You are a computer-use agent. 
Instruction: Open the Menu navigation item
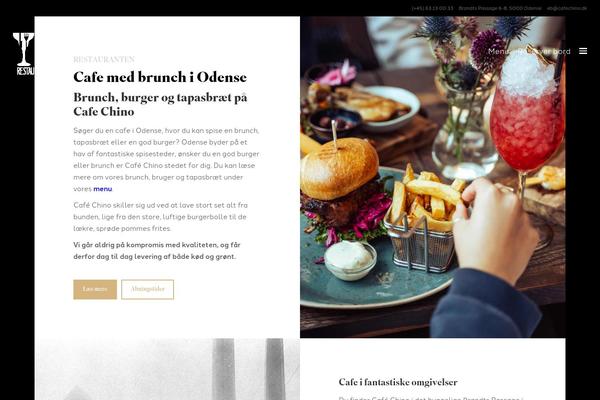pyautogui.click(x=499, y=51)
